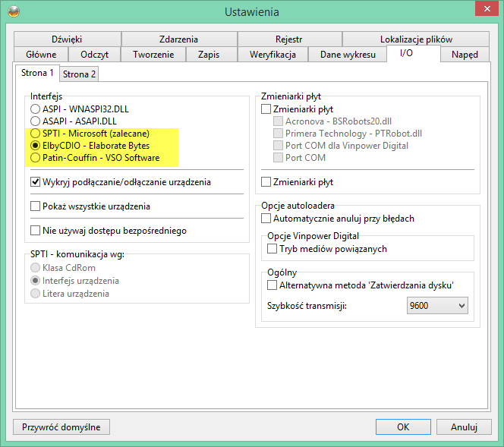This screenshot has width=504, height=447.
Task: Enable Tryb mediów powiązanych checkbox
Action: [x=327, y=249]
